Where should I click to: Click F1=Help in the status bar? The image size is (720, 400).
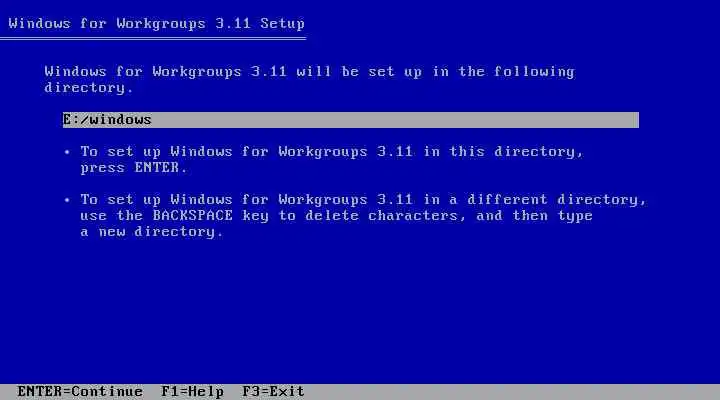tap(192, 392)
